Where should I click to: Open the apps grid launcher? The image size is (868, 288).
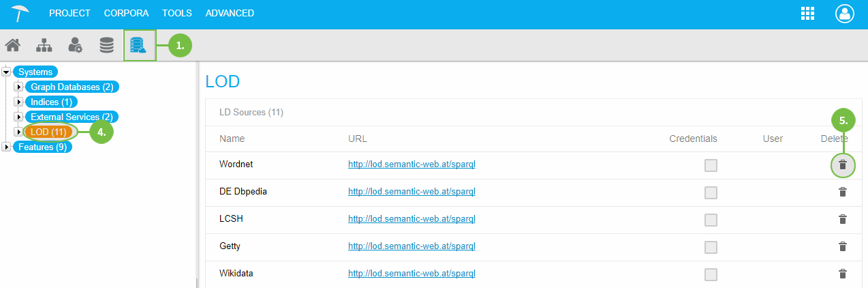(x=808, y=13)
